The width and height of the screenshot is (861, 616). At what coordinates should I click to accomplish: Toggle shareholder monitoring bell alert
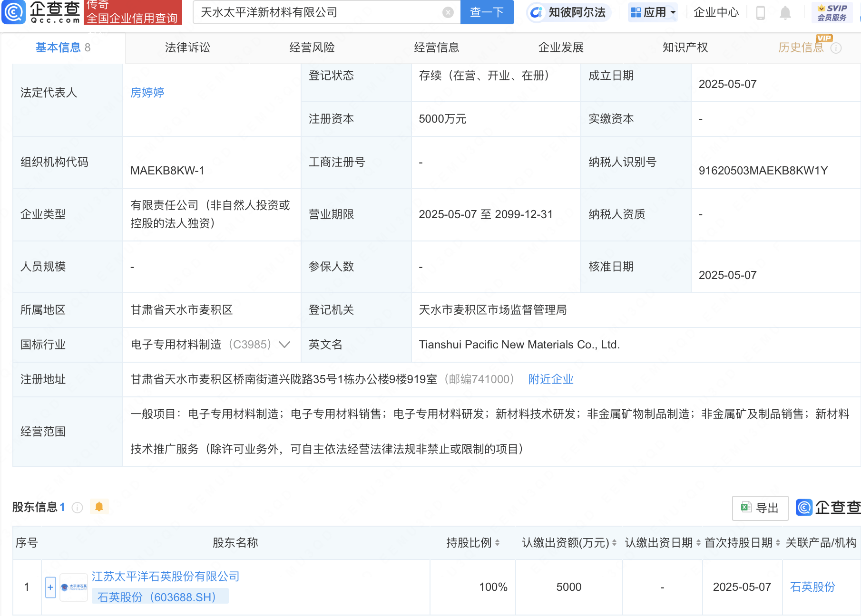[99, 507]
